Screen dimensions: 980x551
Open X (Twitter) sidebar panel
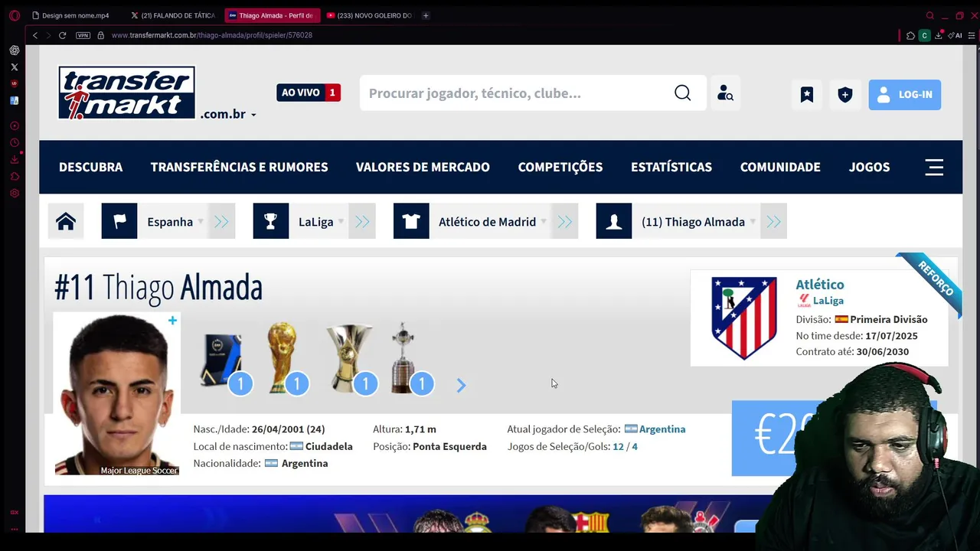[14, 67]
